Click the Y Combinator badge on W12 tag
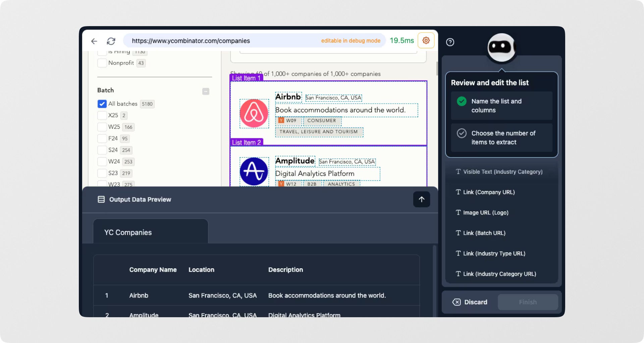 click(x=281, y=184)
